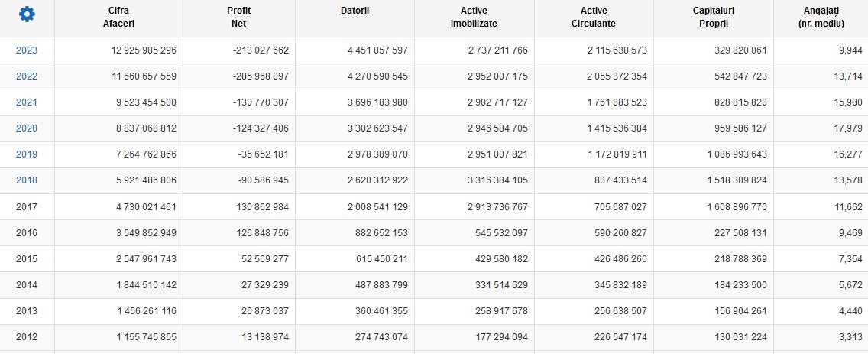Select the Capitaluri Proprii column header
Viewport: 868px width, 354px height.
click(x=713, y=17)
